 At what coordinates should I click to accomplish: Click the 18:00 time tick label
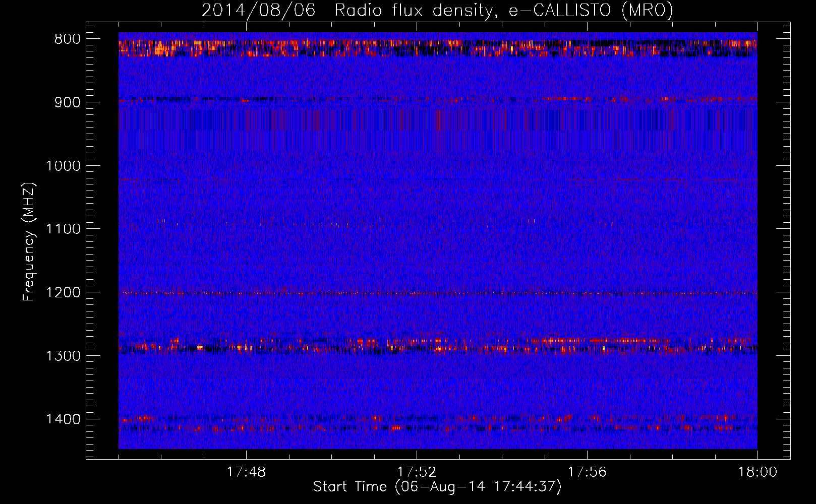(757, 472)
